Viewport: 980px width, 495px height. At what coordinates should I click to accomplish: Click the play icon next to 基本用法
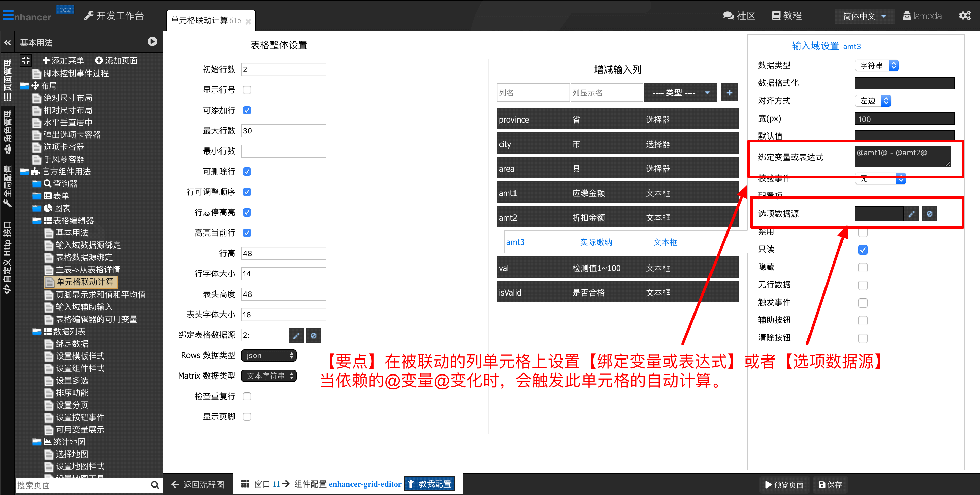point(152,42)
